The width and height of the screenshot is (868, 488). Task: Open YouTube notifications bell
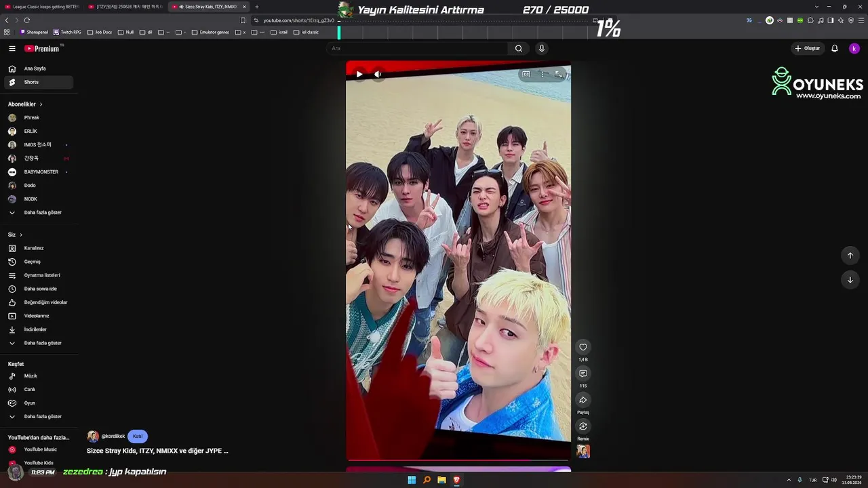click(835, 48)
